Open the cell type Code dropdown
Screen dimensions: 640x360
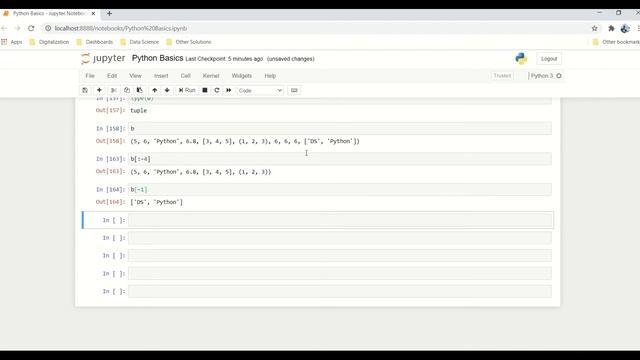pyautogui.click(x=260, y=90)
